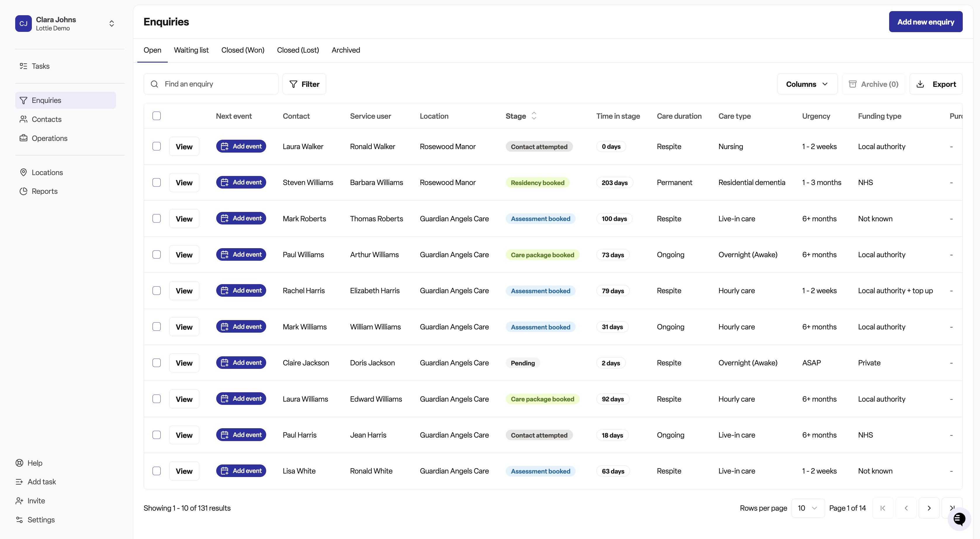
Task: Click the Page 1 of 14 label
Action: click(848, 508)
